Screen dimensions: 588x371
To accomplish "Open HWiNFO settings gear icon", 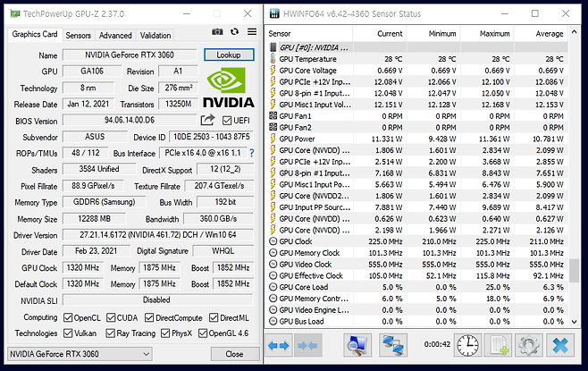I will coord(529,345).
